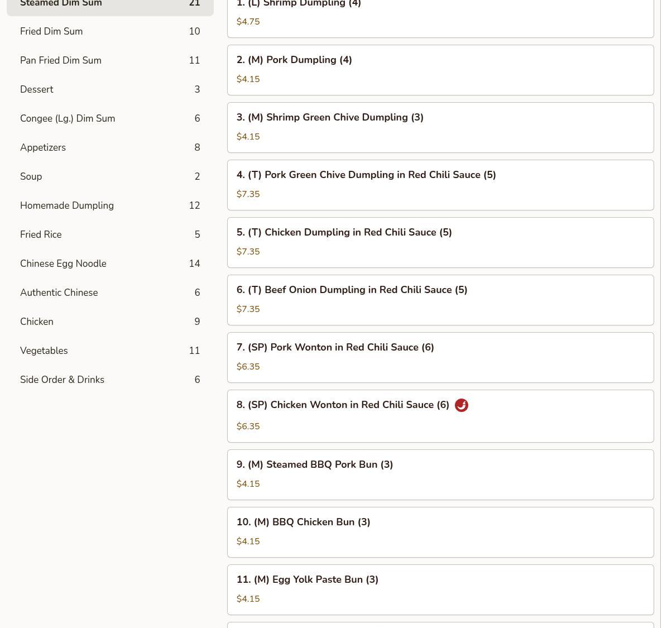Open the Homemade Dumpling category
Viewport: 672px width, 628px height.
click(110, 205)
